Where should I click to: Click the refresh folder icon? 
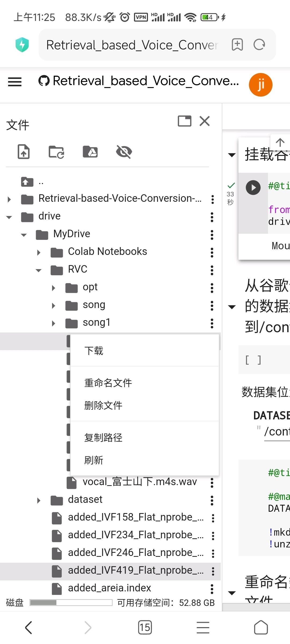[x=56, y=152]
